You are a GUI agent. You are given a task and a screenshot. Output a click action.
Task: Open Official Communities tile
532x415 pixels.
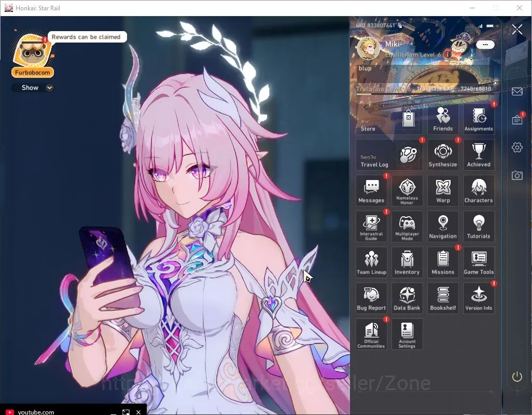click(371, 334)
